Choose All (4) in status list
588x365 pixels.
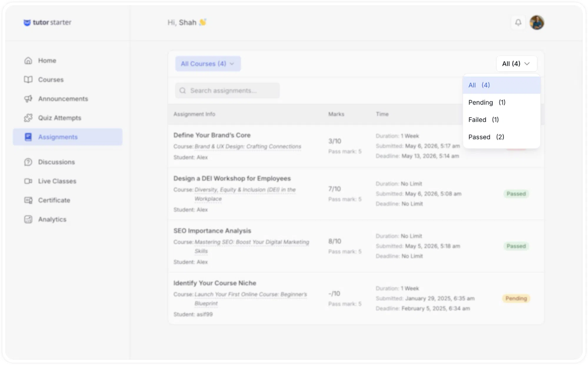502,85
